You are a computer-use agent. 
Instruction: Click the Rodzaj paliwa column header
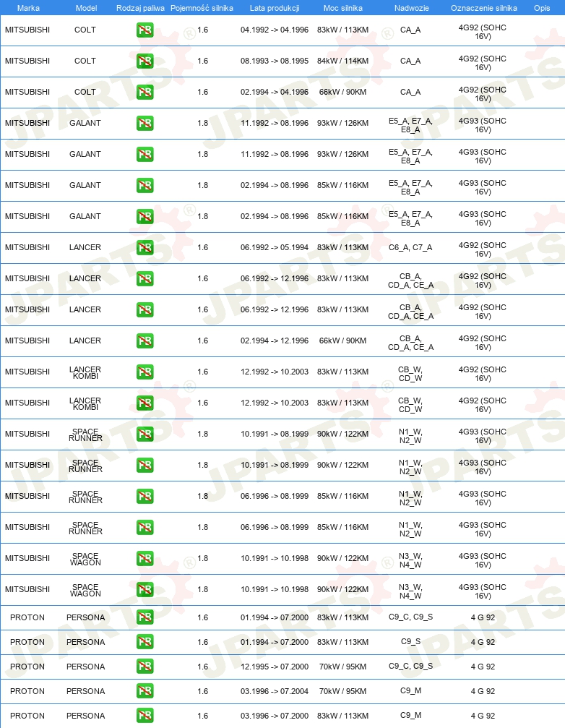[140, 8]
